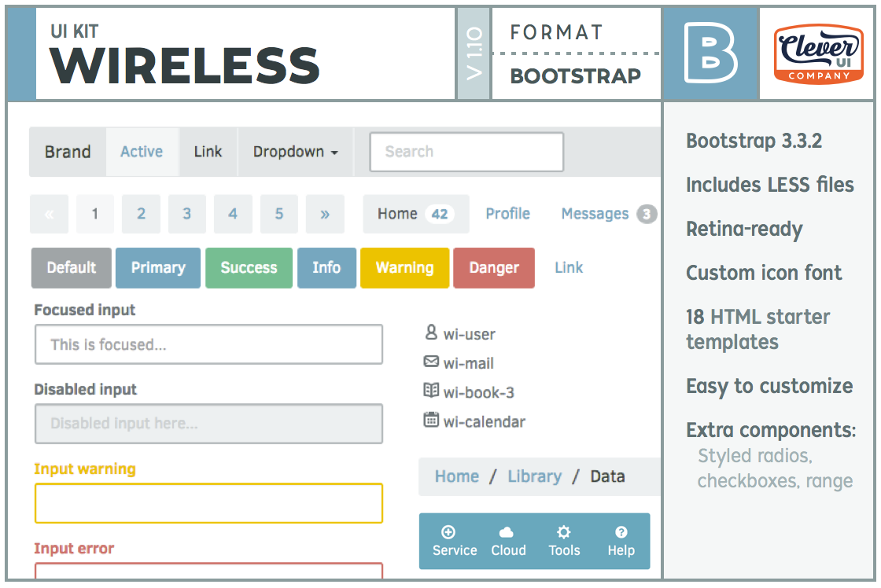Click the 3 badge on Messages
881x588 pixels.
(647, 214)
